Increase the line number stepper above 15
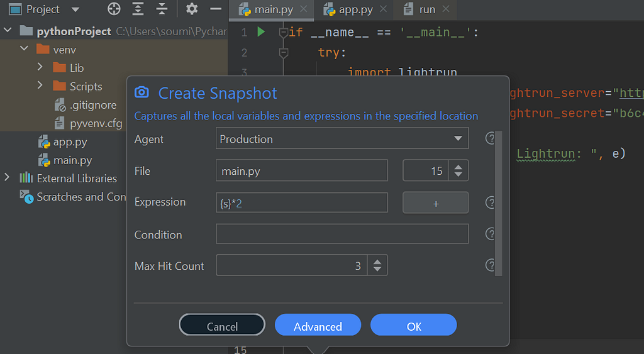644x354 pixels. [x=458, y=167]
